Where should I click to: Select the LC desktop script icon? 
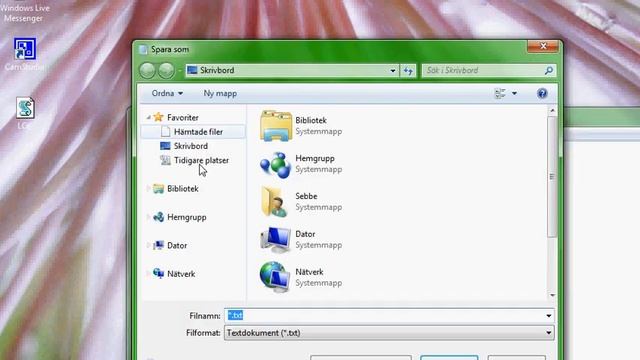pos(25,108)
